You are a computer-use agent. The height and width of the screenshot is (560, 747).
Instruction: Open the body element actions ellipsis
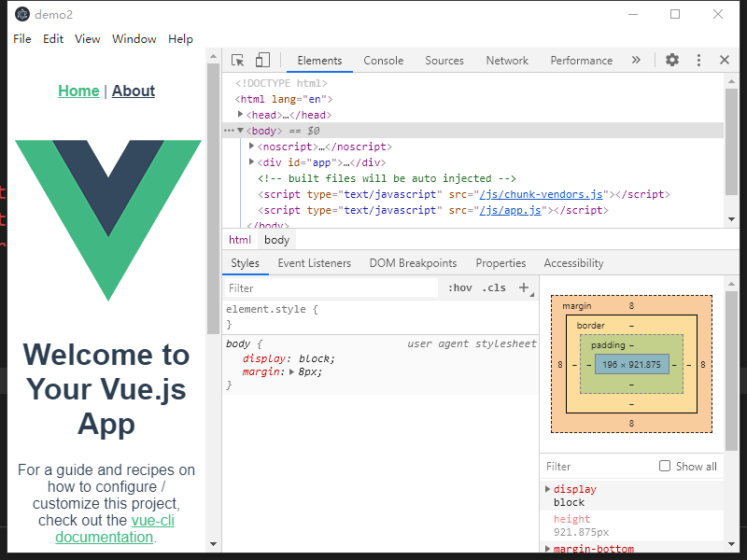coord(229,131)
